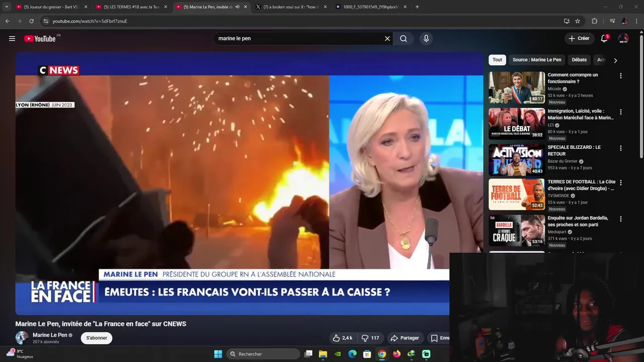
Task: Click the search magnifier button
Action: pyautogui.click(x=404, y=39)
